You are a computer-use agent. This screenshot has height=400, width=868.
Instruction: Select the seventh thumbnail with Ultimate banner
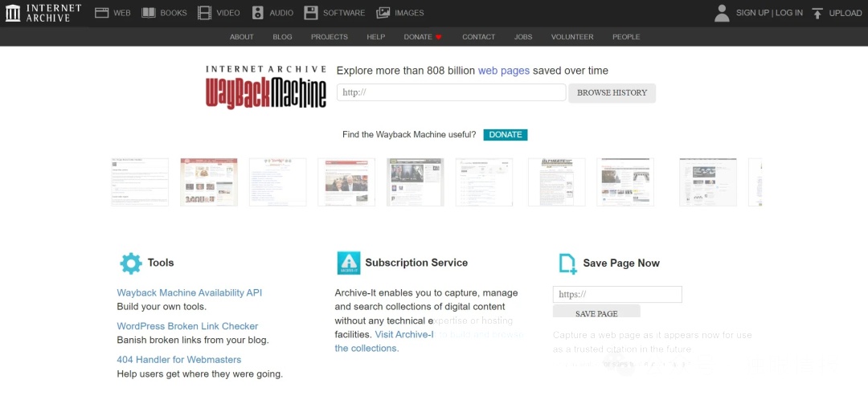[x=556, y=182]
